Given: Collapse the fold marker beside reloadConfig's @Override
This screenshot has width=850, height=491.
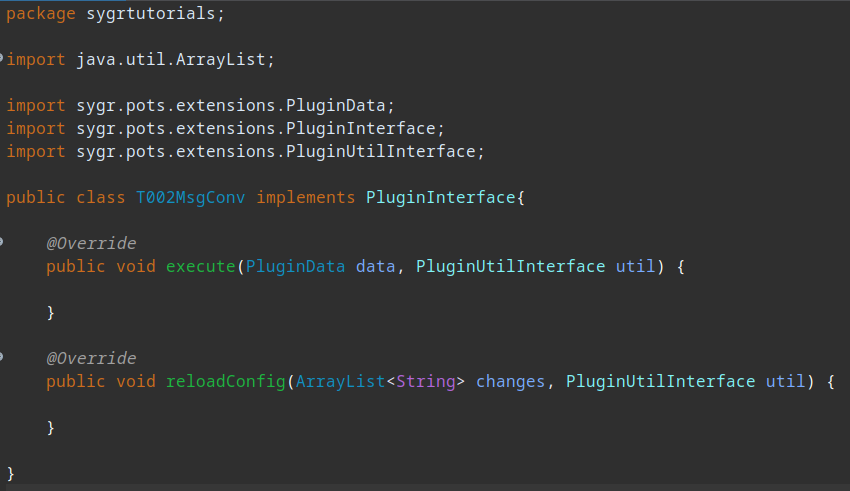Looking at the screenshot, I should 1,357.
